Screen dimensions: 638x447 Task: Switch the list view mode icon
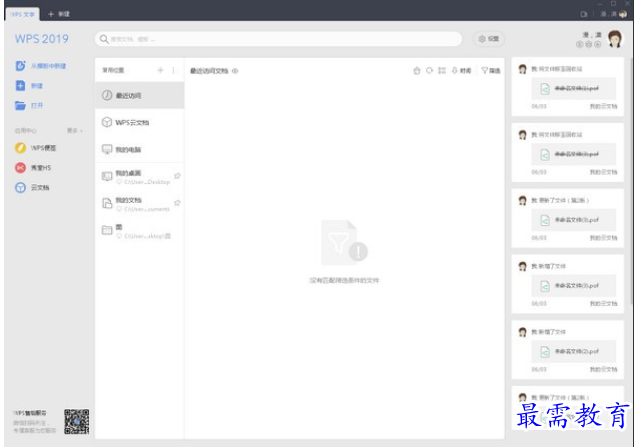pyautogui.click(x=442, y=70)
